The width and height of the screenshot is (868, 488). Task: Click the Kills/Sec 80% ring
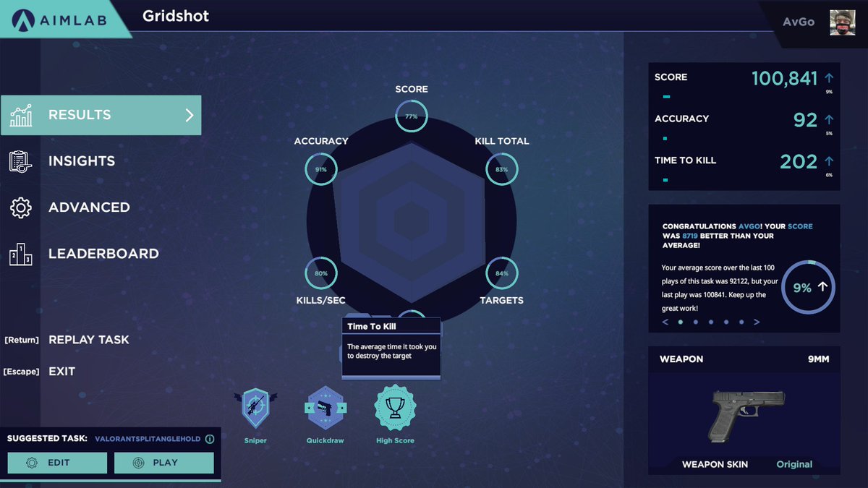point(321,273)
